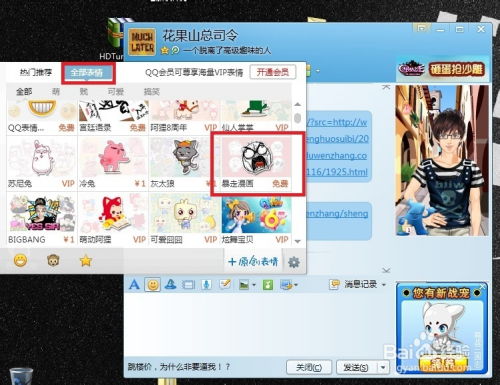The height and width of the screenshot is (385, 500).
Task: Filter emoticons by 贱 category
Action: [84, 91]
